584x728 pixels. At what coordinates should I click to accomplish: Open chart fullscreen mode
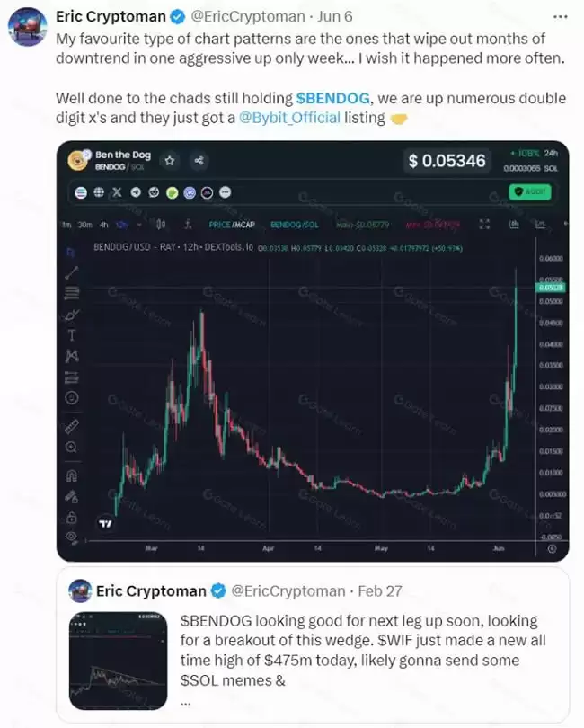(x=484, y=224)
